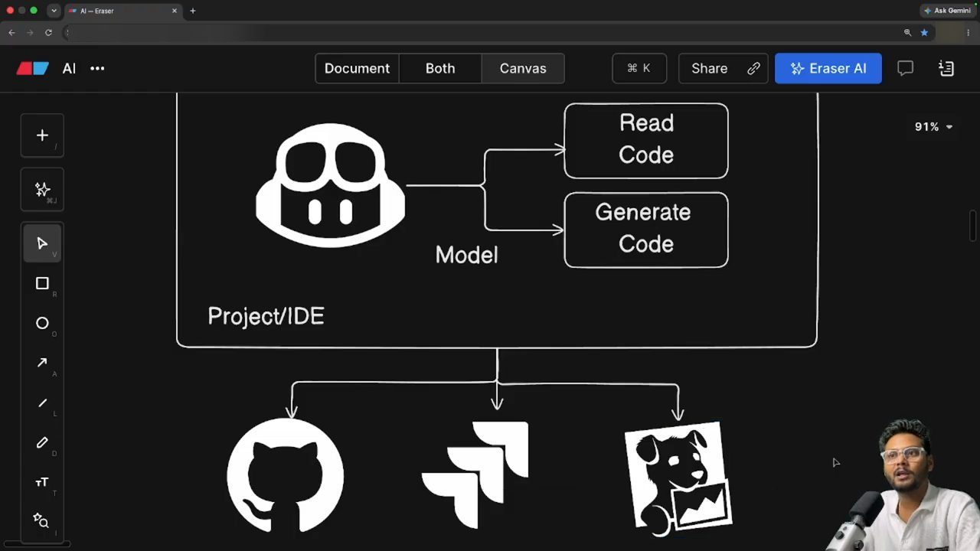Viewport: 980px width, 551px height.
Task: Open the document outline panel icon
Action: click(946, 68)
